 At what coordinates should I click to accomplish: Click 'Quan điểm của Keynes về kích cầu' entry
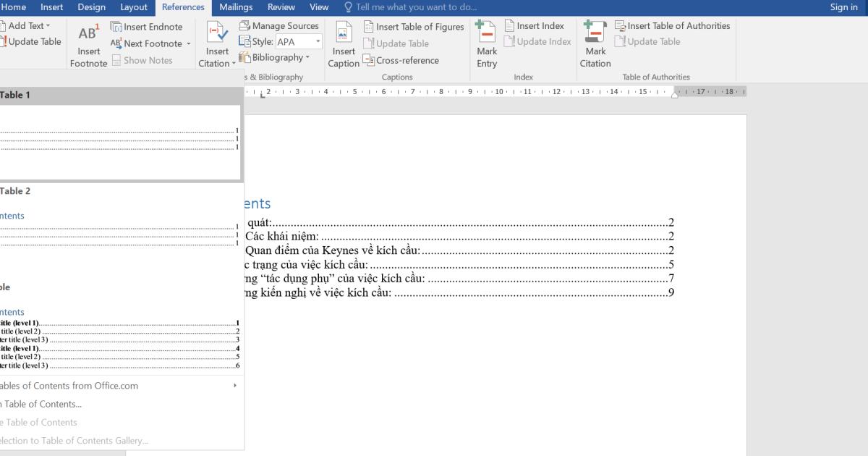click(460, 250)
